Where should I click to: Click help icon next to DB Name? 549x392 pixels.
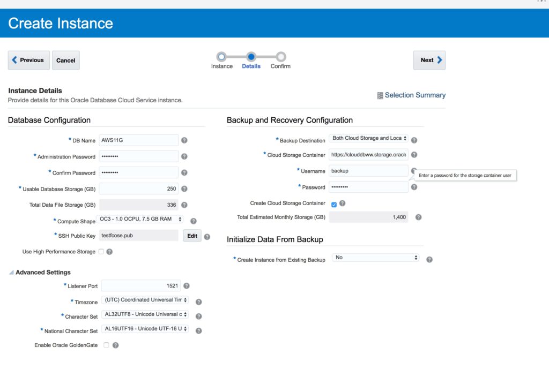[184, 140]
